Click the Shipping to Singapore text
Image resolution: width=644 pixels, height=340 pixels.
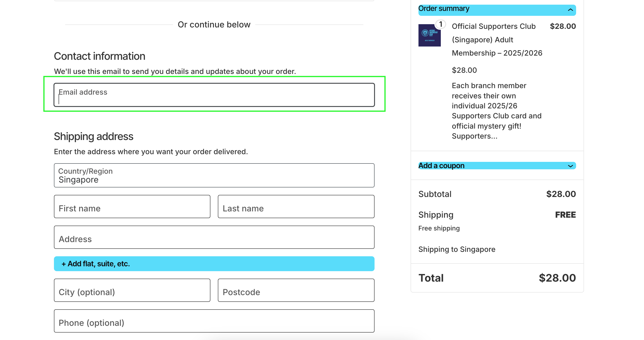pos(457,249)
